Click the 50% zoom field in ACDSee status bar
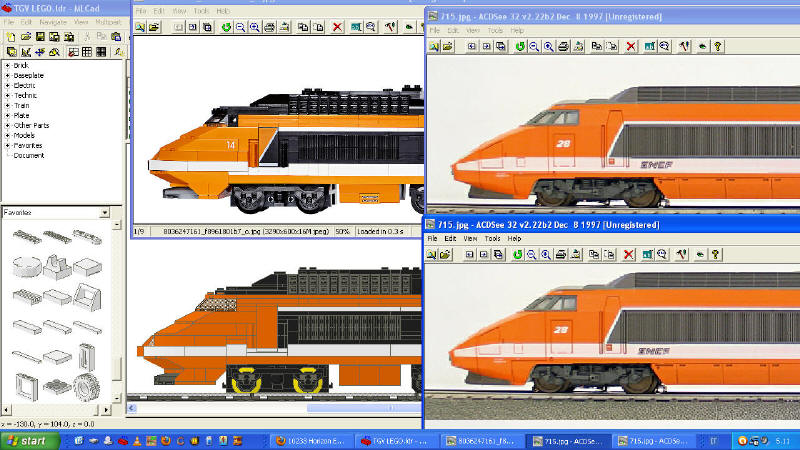The width and height of the screenshot is (800, 450). click(342, 232)
